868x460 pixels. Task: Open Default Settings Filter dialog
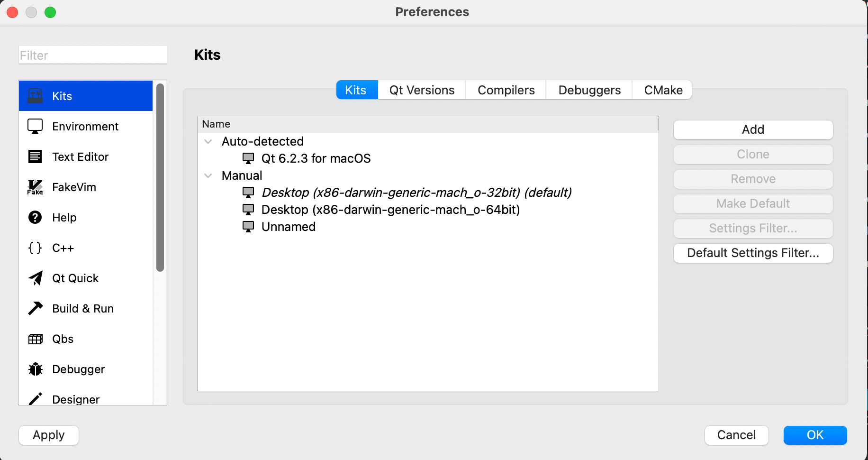point(753,253)
